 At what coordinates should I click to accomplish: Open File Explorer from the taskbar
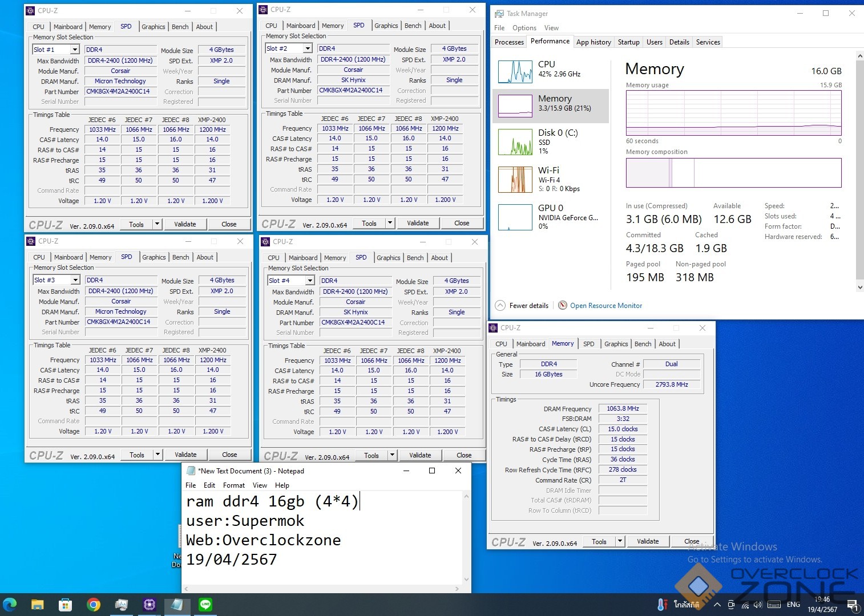[x=38, y=605]
